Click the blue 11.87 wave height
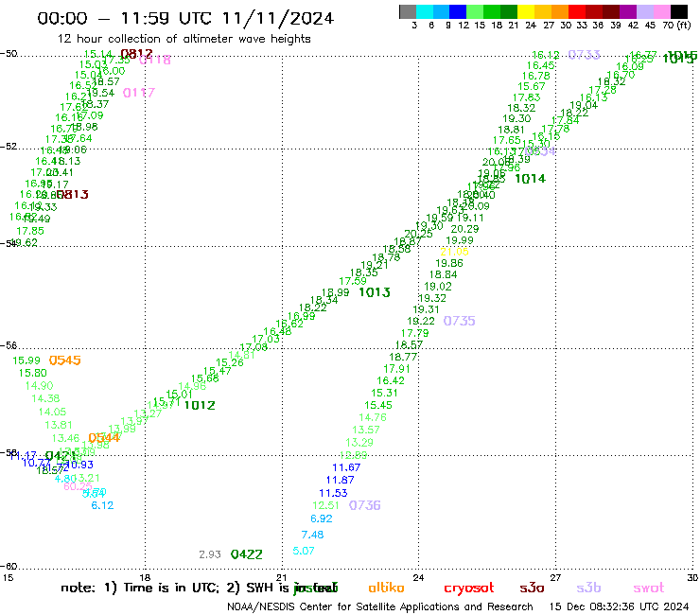 [x=340, y=480]
